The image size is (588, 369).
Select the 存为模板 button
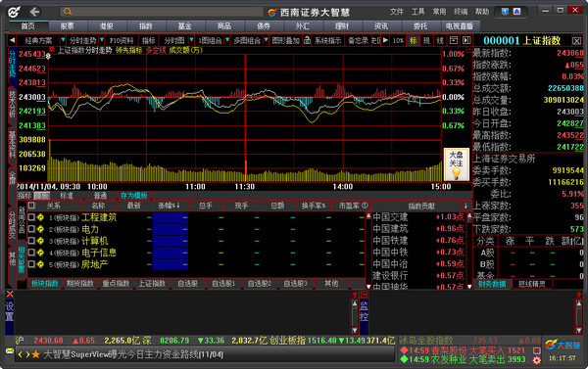point(134,196)
